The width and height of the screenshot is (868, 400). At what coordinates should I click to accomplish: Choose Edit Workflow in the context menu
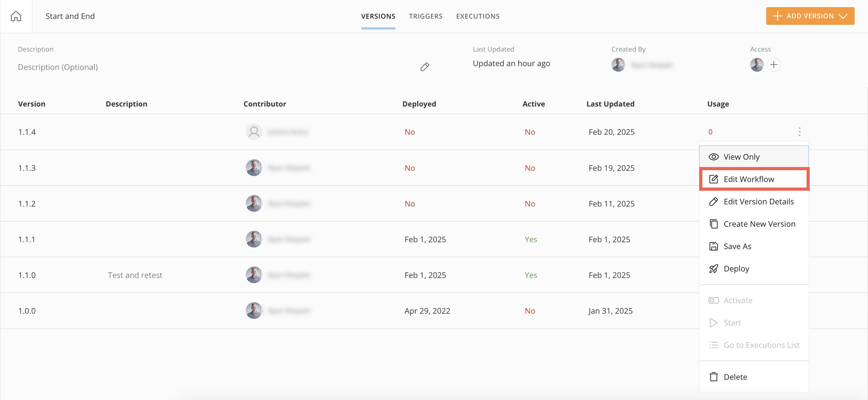pyautogui.click(x=754, y=179)
